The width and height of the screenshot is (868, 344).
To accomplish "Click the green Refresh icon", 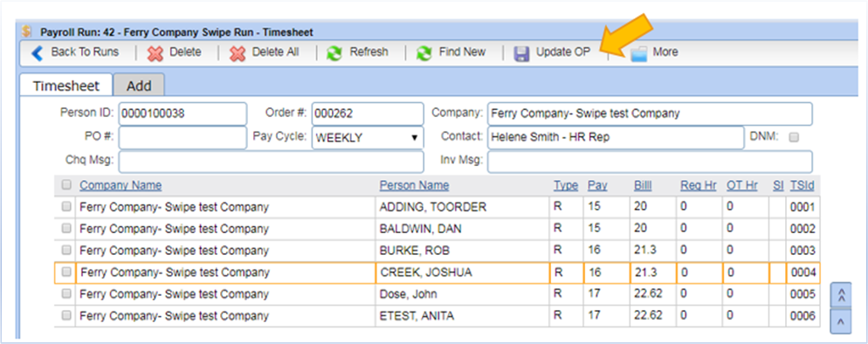I will click(x=334, y=53).
